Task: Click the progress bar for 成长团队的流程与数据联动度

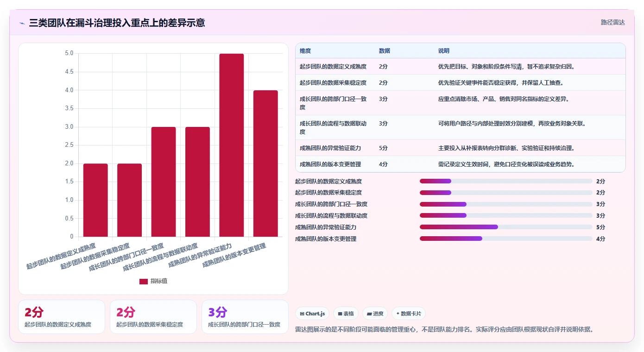Action: pos(506,216)
